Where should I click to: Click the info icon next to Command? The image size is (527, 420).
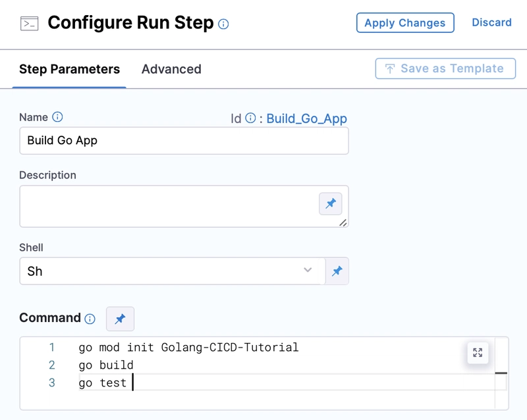coord(90,319)
